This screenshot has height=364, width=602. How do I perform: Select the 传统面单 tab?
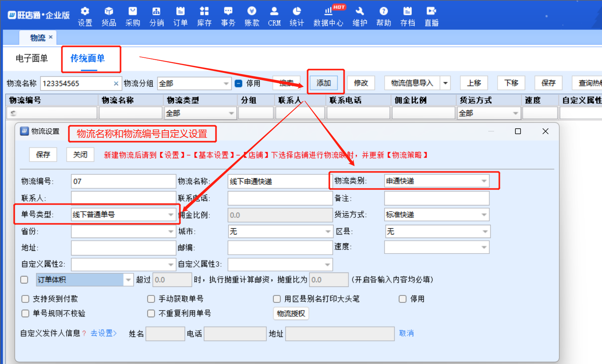pos(88,59)
